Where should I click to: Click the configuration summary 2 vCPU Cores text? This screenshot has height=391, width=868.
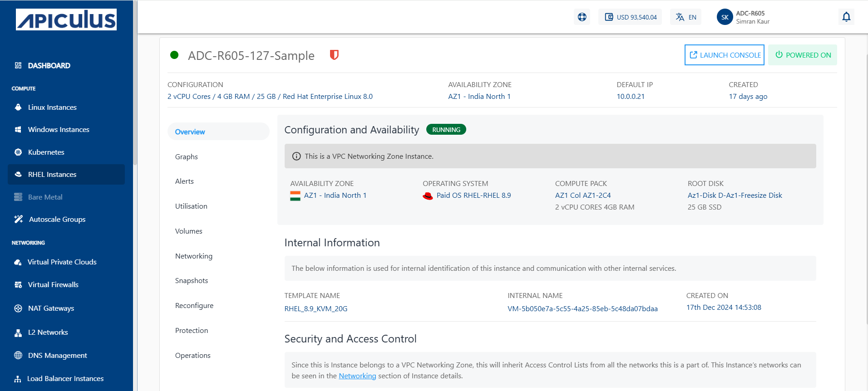tap(270, 96)
